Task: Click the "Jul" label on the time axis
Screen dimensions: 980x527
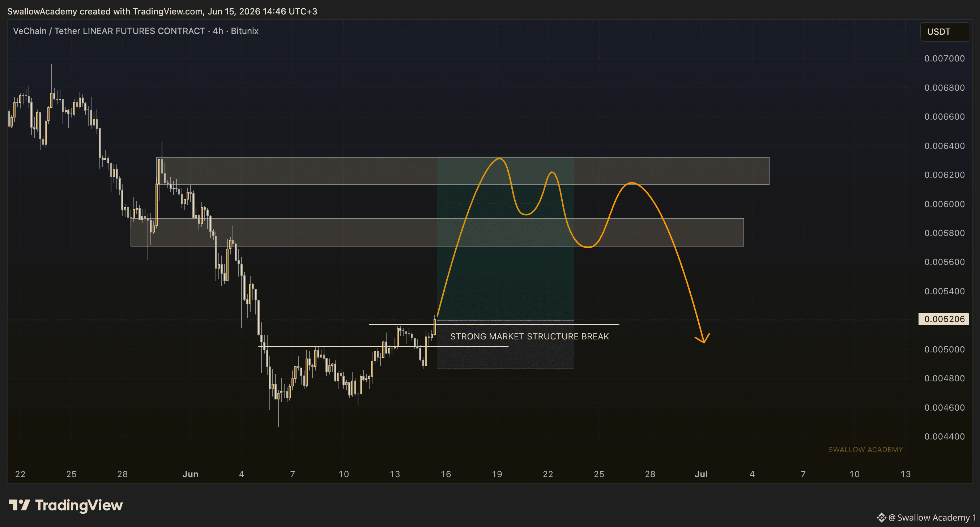Action: (701, 474)
